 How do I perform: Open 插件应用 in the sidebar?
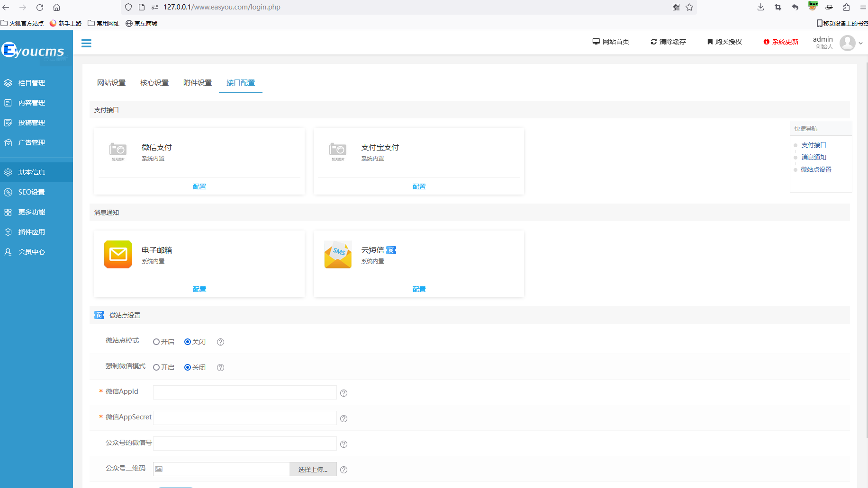pos(36,232)
